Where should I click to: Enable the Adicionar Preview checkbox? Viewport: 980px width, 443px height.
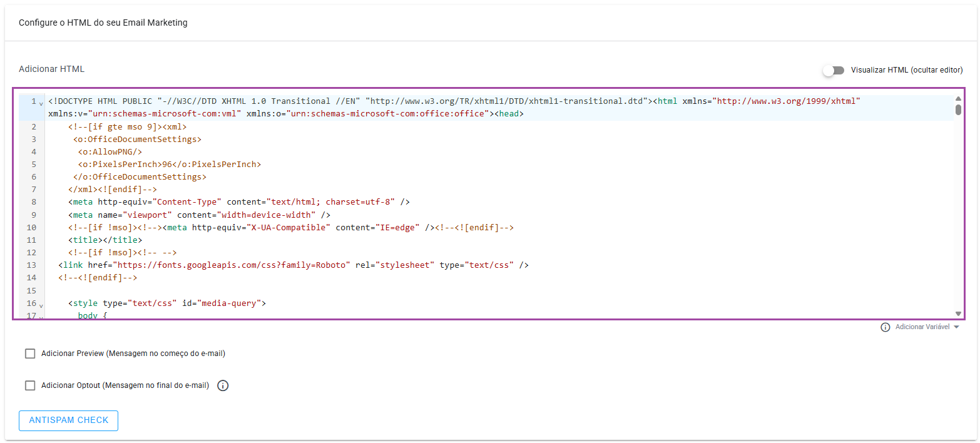click(x=30, y=354)
